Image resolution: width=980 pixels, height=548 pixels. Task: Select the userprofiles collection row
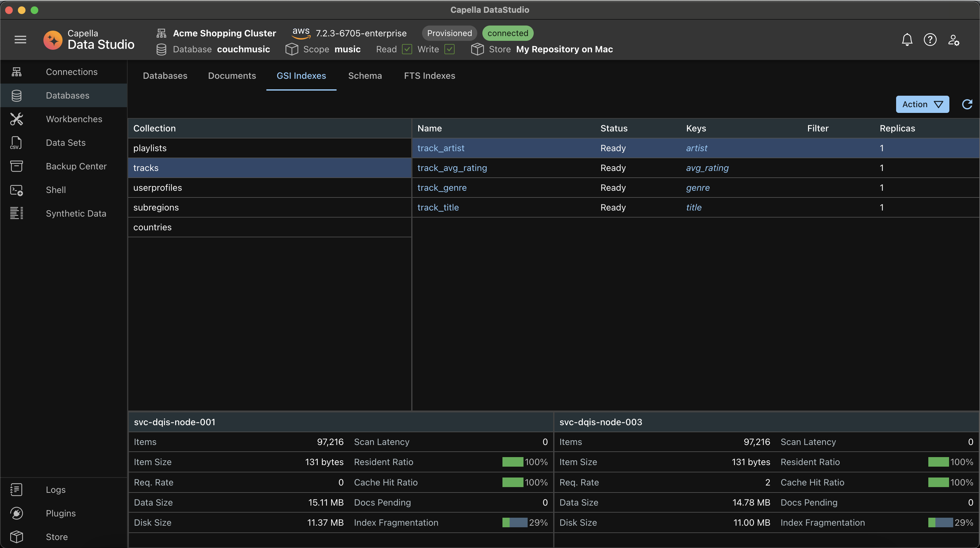pyautogui.click(x=270, y=188)
